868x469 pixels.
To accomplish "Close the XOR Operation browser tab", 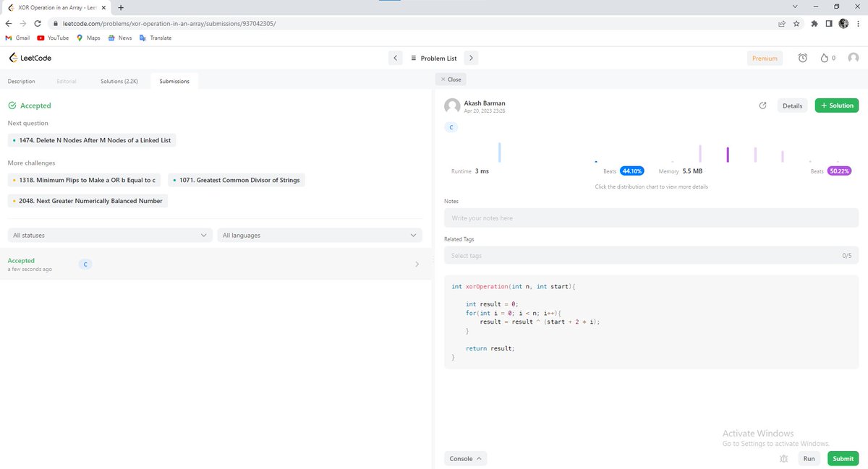I will [x=104, y=7].
